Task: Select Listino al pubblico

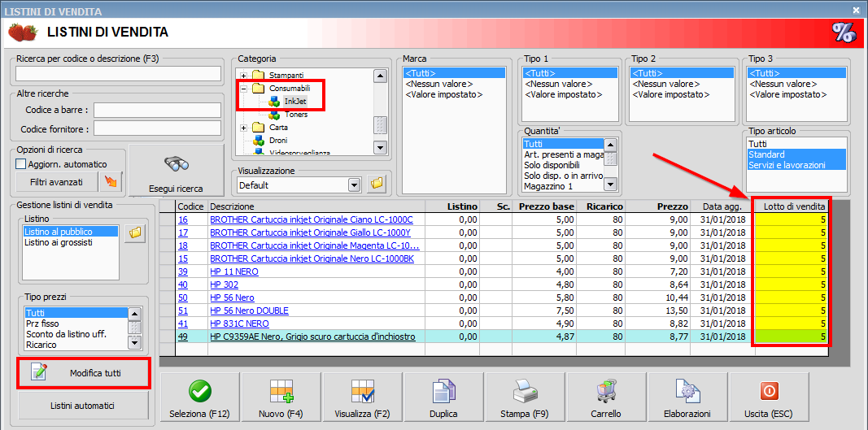Action: [x=71, y=232]
